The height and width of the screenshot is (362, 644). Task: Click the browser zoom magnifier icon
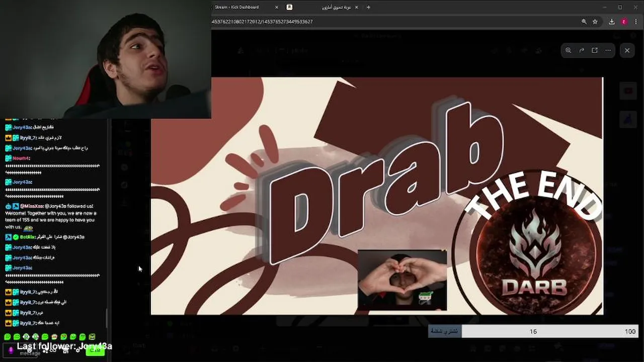[584, 22]
